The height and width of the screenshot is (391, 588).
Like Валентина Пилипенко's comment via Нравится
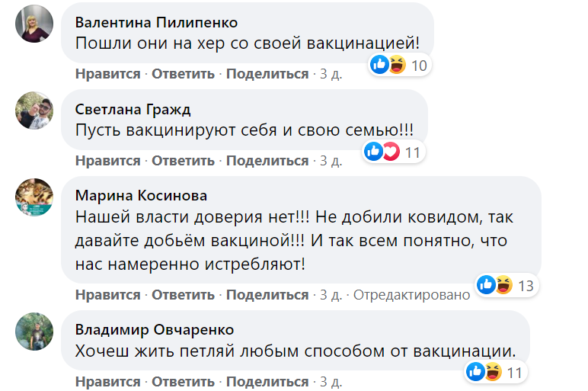tap(107, 74)
